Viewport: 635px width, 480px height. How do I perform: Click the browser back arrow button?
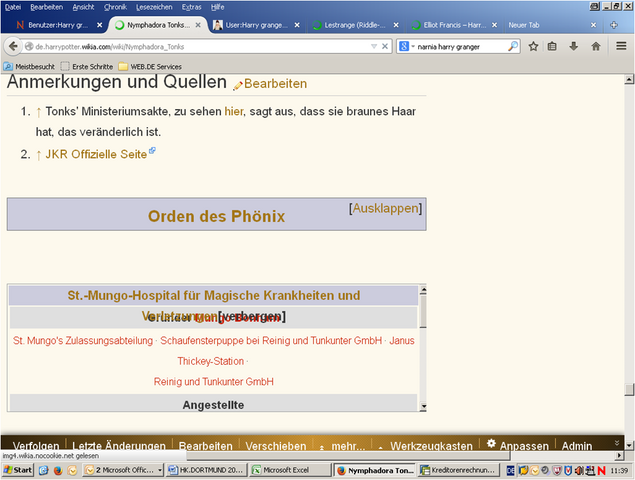click(13, 47)
